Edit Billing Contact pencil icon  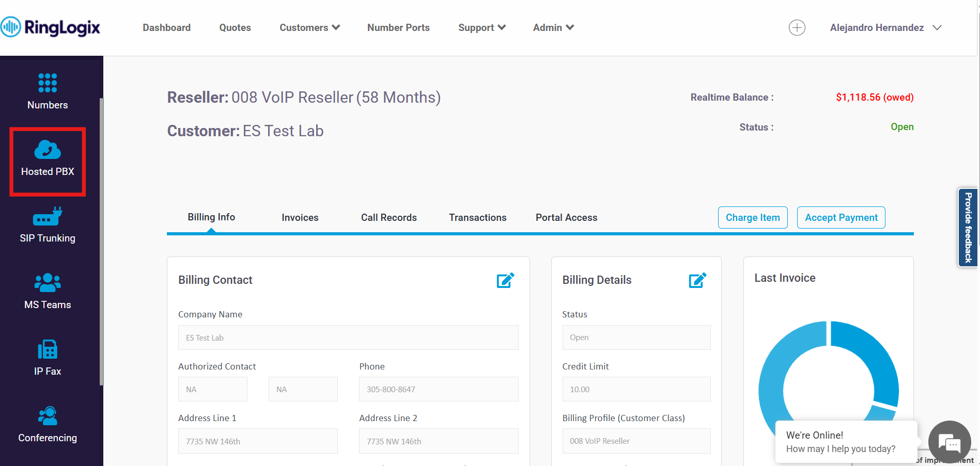[505, 280]
